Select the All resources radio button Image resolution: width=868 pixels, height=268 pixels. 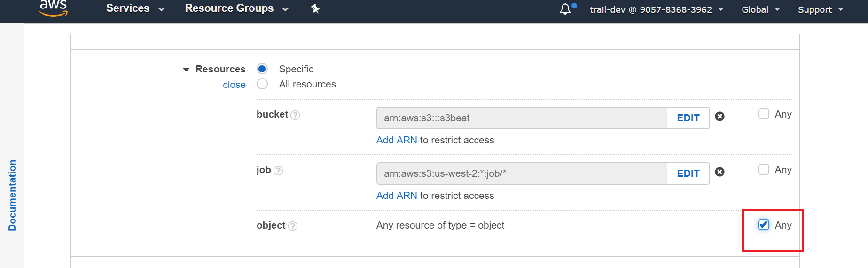pyautogui.click(x=262, y=84)
